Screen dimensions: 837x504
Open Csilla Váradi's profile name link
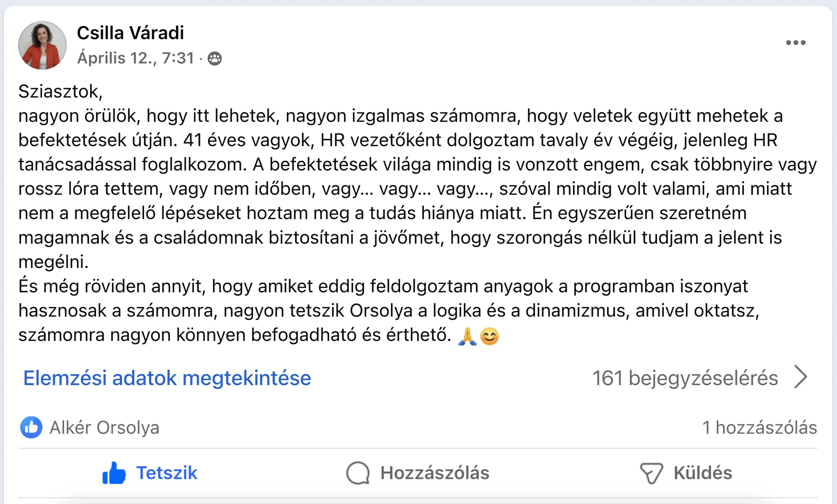(x=130, y=33)
